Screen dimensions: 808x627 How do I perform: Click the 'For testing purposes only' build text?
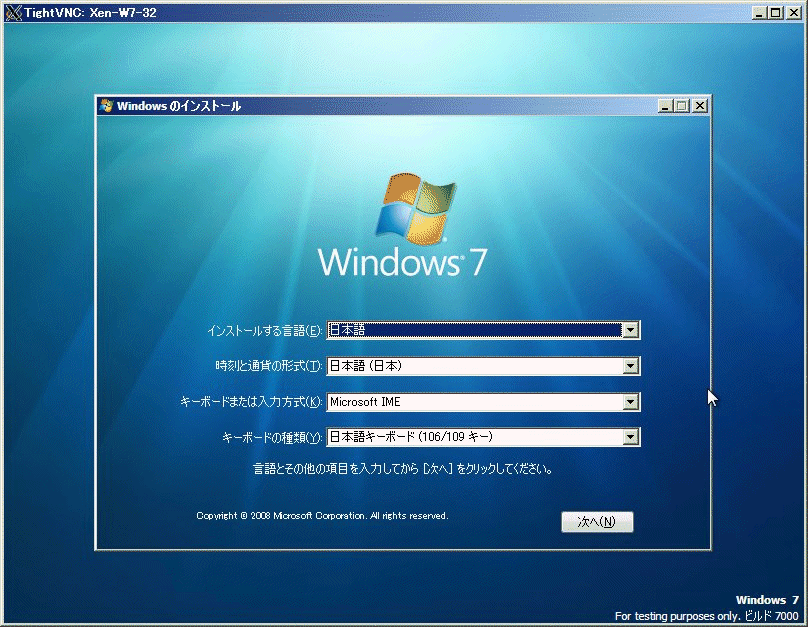[x=706, y=616]
